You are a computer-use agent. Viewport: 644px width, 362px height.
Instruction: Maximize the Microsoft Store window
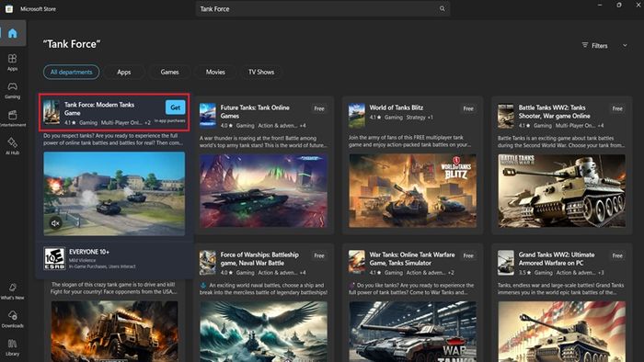(x=619, y=5)
